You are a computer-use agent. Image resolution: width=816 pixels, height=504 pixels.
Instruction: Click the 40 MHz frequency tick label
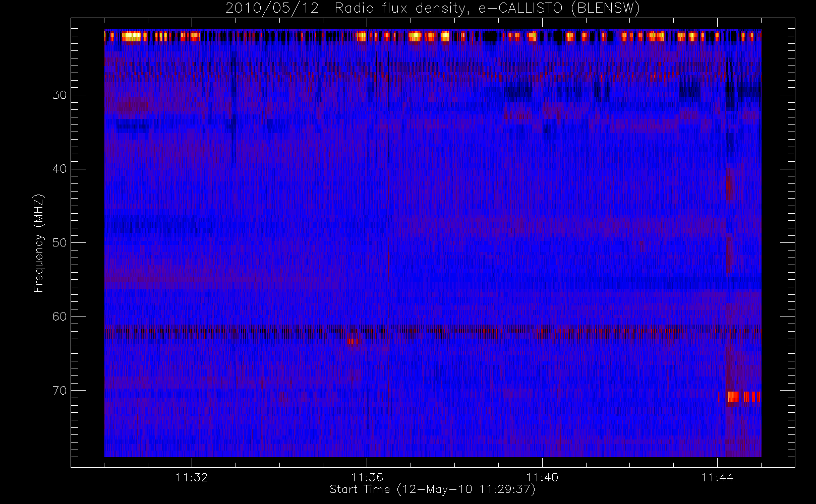click(x=60, y=169)
